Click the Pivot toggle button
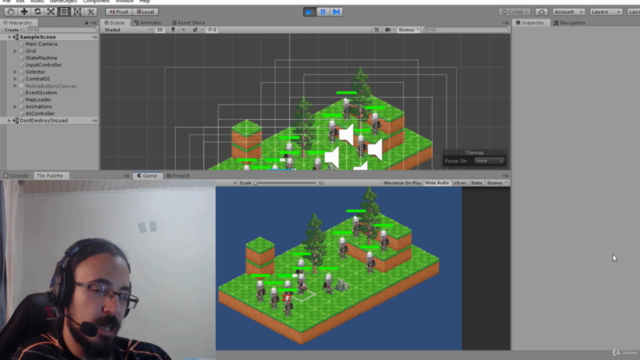Screen dimensions: 640x360 click(x=119, y=12)
